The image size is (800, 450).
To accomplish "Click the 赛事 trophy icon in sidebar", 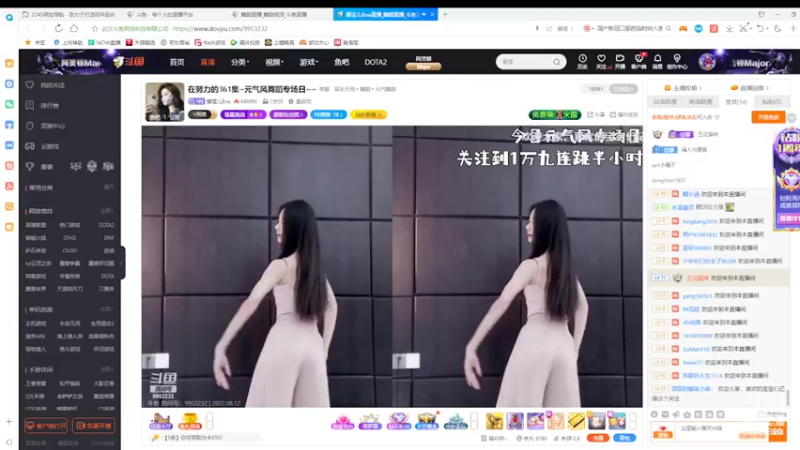I will [30, 166].
